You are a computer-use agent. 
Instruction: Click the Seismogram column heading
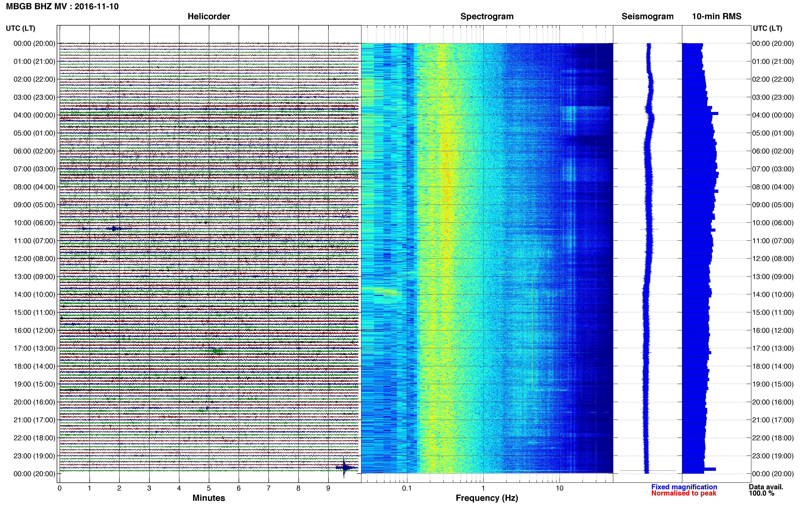(648, 16)
